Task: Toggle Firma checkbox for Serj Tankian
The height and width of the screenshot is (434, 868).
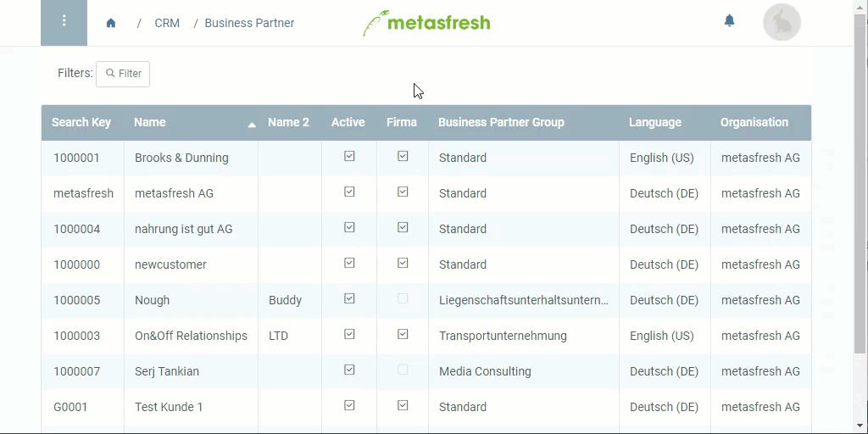Action: pos(403,370)
